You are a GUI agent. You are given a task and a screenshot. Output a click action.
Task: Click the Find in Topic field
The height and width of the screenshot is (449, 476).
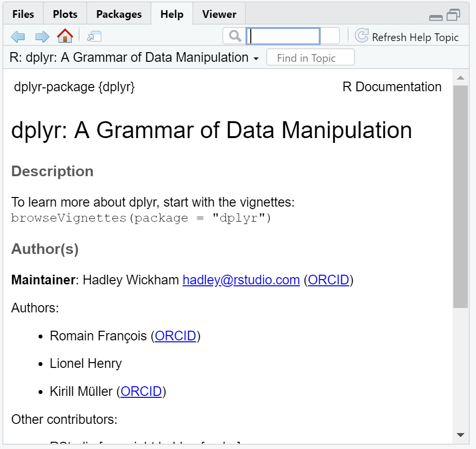[310, 57]
